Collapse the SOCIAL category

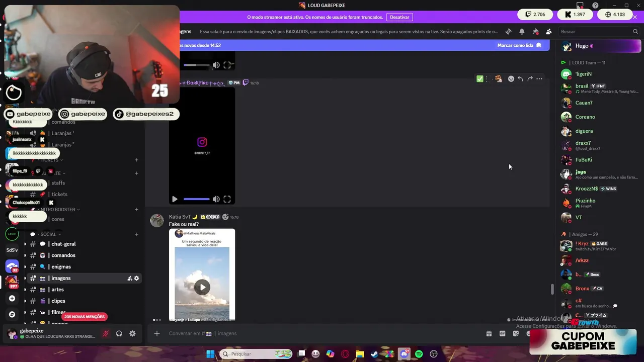[49, 234]
